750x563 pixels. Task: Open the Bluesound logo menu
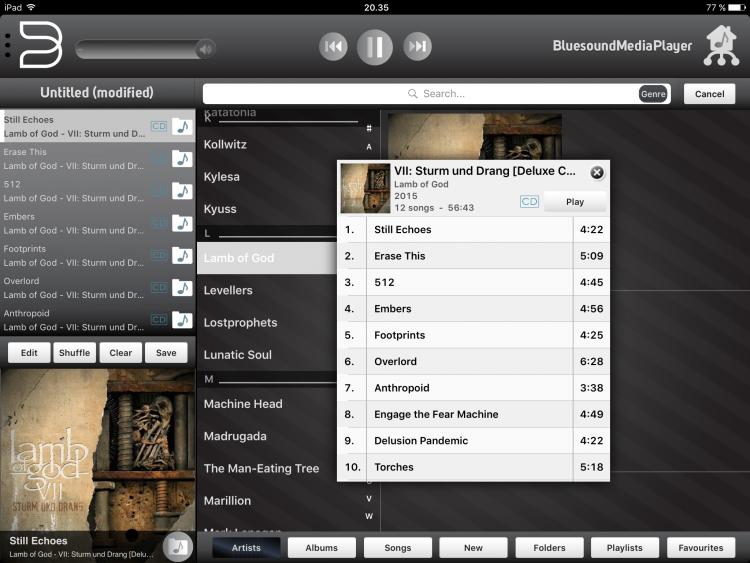point(40,45)
